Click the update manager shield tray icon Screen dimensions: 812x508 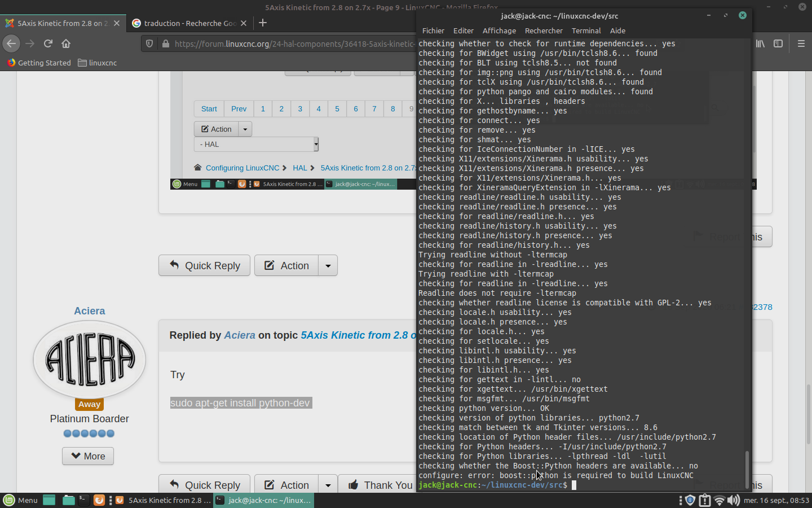tap(690, 500)
